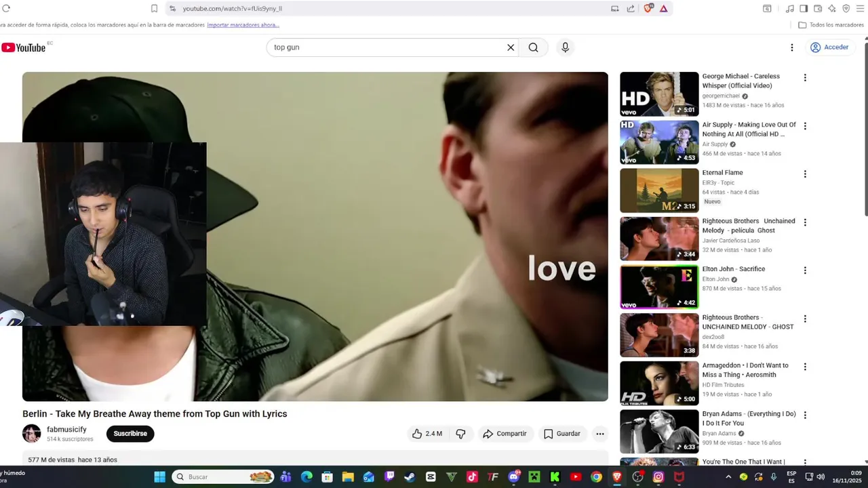
Task: Open options menu for Unchained Melody Ghost película
Action: click(x=805, y=222)
